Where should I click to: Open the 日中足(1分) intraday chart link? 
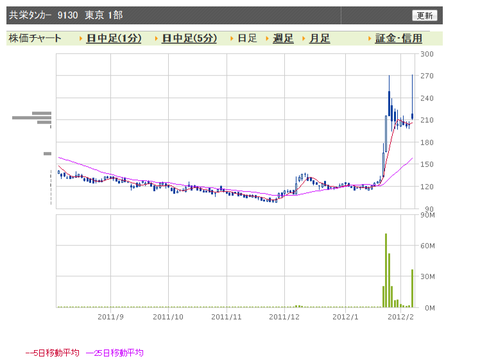(114, 39)
